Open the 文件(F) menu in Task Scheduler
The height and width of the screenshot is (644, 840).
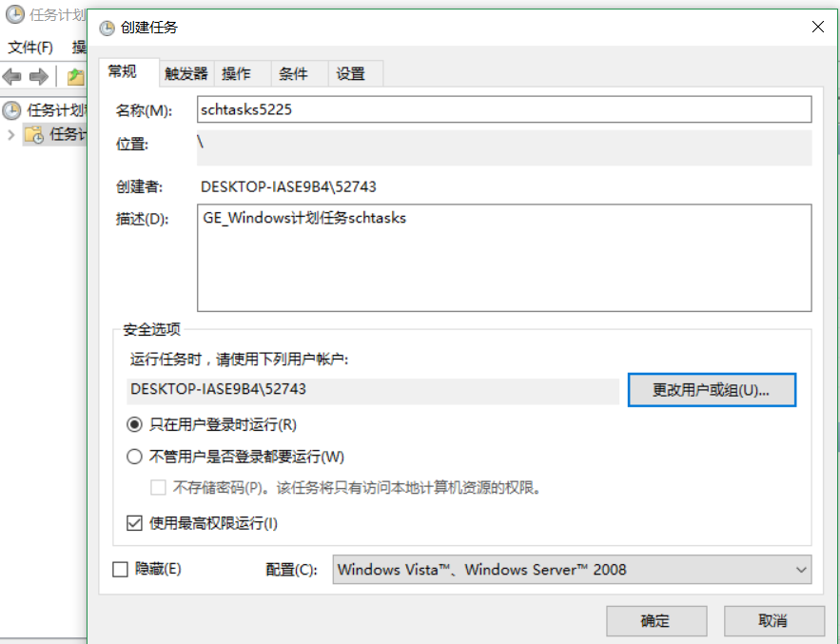tap(30, 48)
